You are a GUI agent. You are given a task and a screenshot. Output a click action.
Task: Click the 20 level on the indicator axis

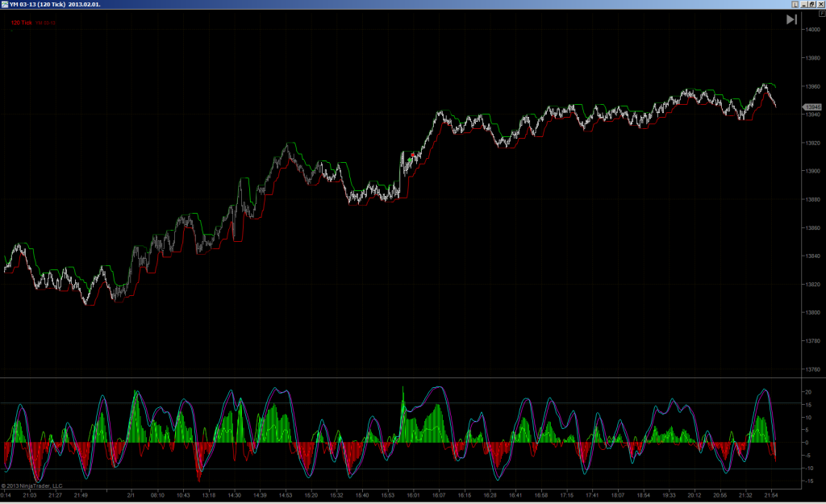coord(808,393)
